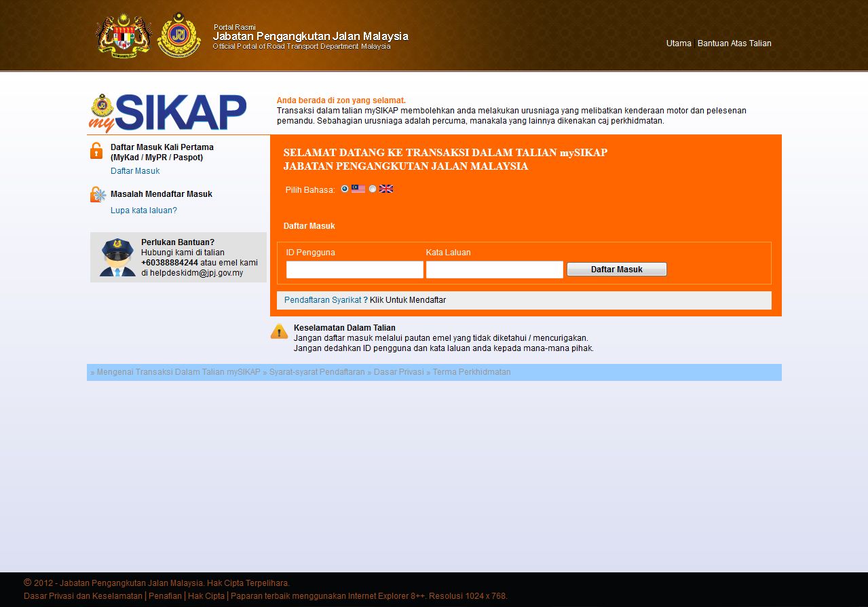
Task: Click Pendaftaran Syarikat link
Action: 323,300
